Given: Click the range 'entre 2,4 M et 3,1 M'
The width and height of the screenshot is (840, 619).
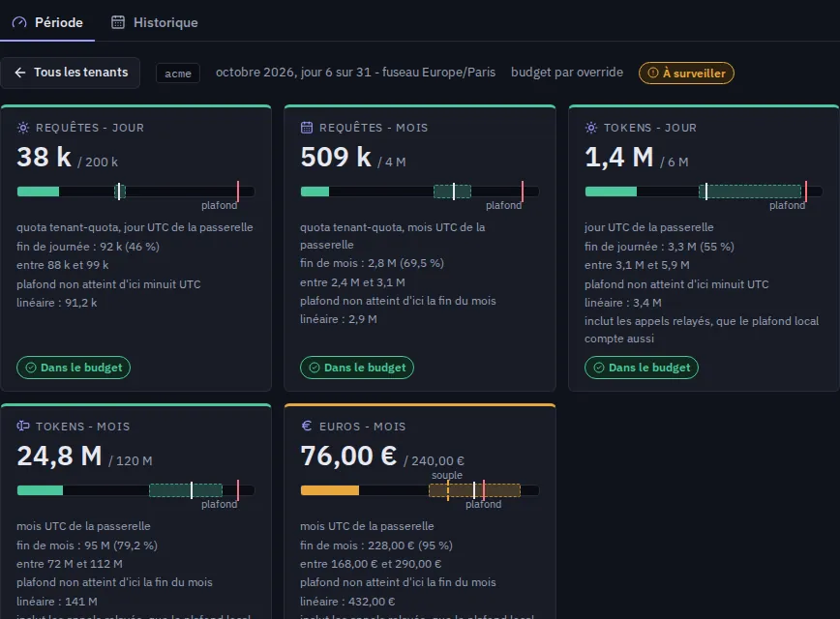Looking at the screenshot, I should [x=352, y=282].
